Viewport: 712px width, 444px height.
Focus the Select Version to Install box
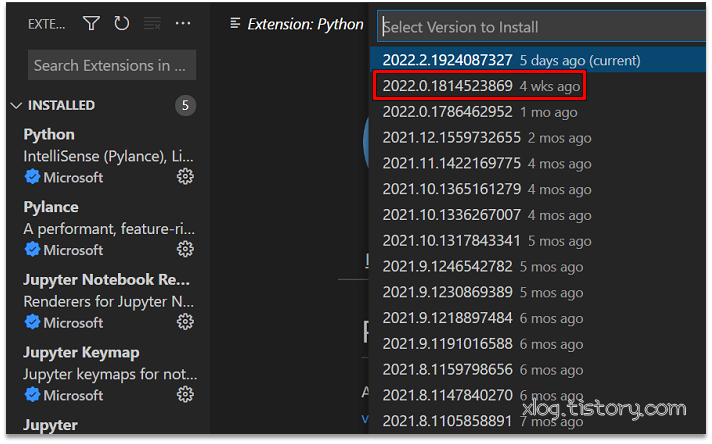(x=541, y=26)
